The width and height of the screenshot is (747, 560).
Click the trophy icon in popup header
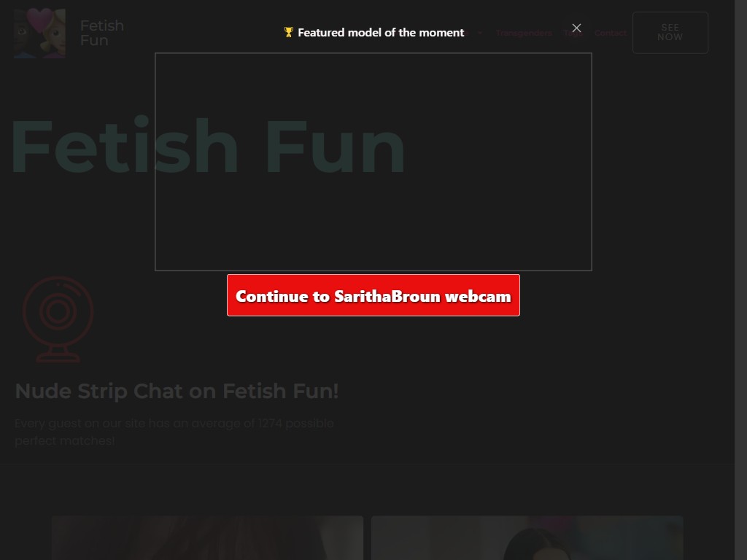[289, 32]
